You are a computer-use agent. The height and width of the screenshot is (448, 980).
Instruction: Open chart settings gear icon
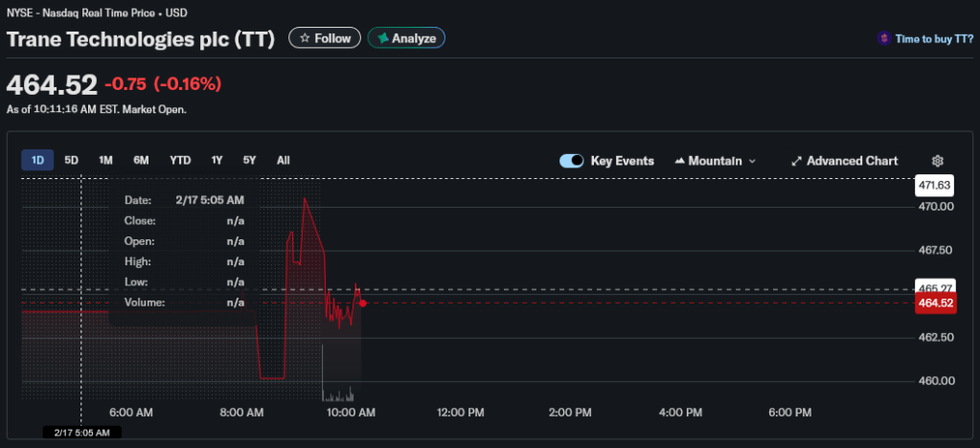pos(937,161)
